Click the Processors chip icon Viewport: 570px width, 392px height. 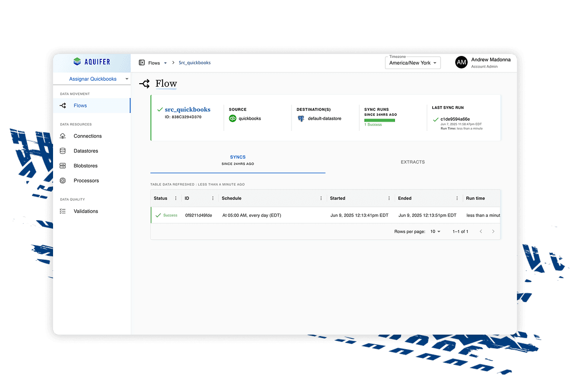[63, 180]
